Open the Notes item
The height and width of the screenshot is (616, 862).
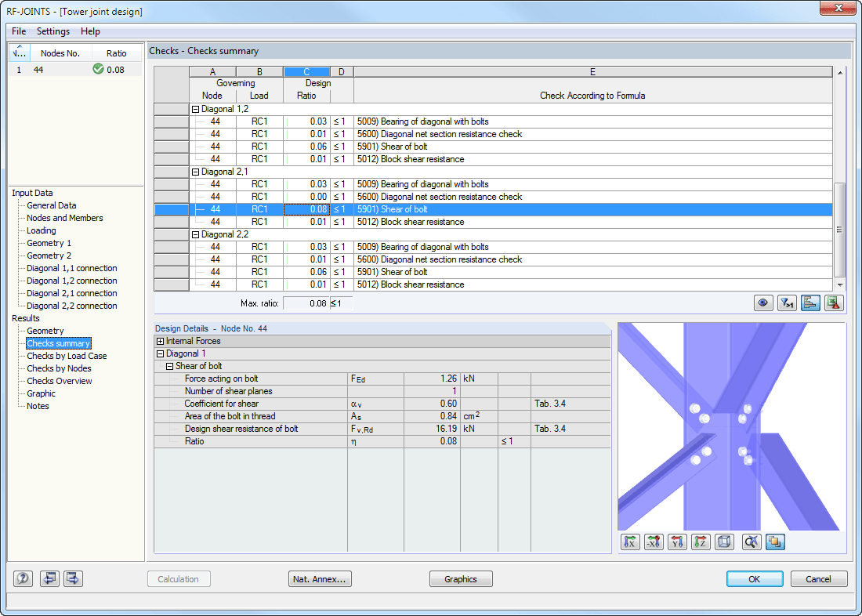click(38, 407)
